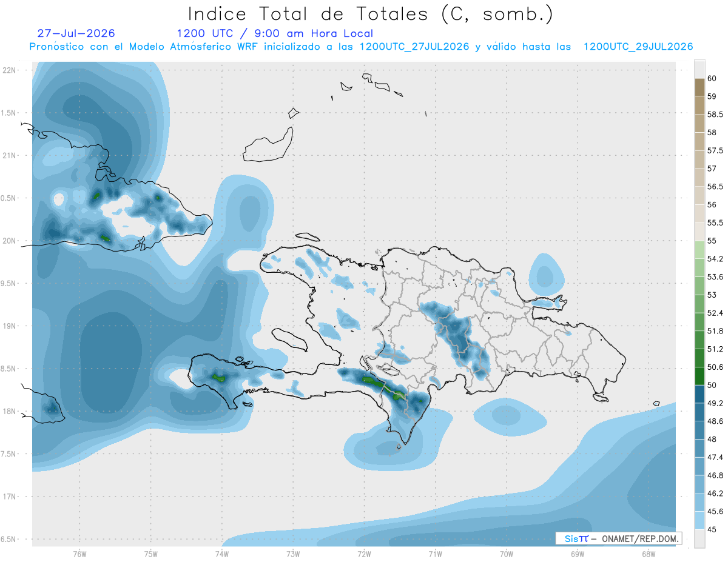Click the colorbar label '50'
Screen dimensions: 728x562
point(712,385)
